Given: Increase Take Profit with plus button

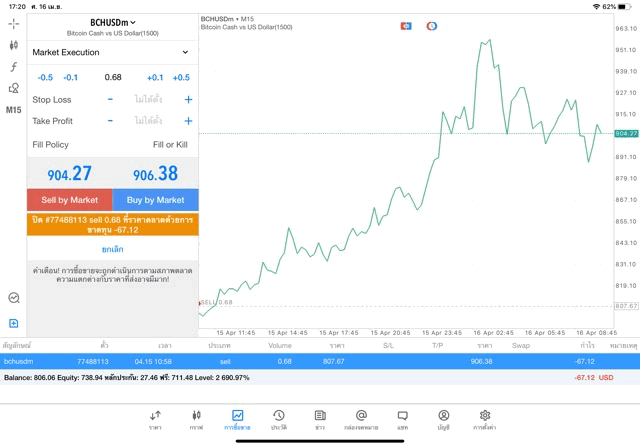Looking at the screenshot, I should coord(188,121).
